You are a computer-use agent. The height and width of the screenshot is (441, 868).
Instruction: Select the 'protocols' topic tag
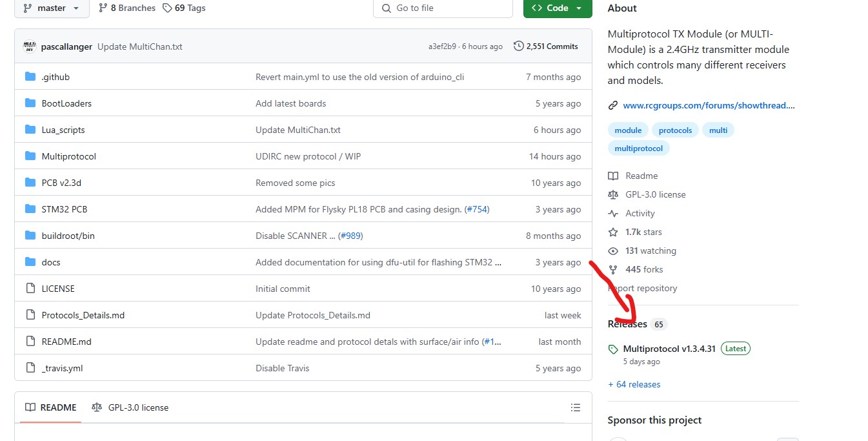click(675, 130)
